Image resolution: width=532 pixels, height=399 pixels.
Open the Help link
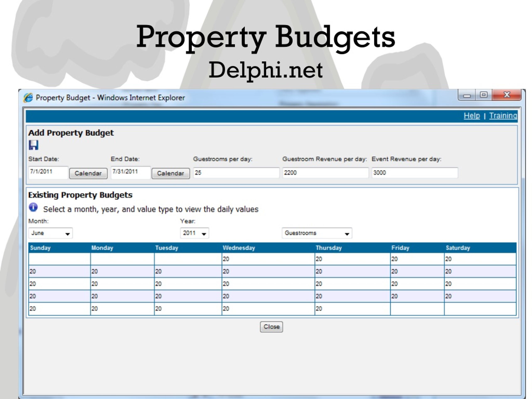coord(472,116)
